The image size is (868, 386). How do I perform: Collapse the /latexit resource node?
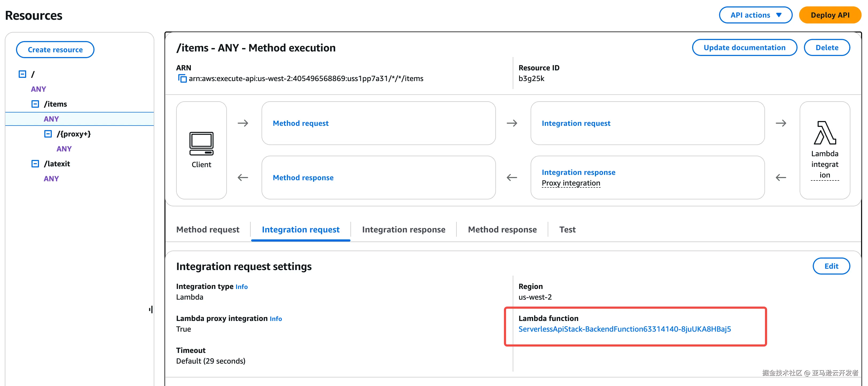click(35, 164)
